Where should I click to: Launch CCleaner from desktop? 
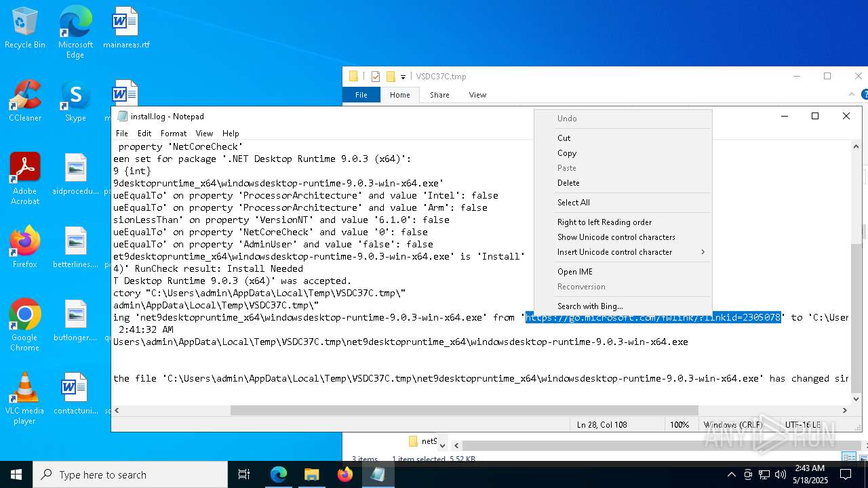pos(25,101)
